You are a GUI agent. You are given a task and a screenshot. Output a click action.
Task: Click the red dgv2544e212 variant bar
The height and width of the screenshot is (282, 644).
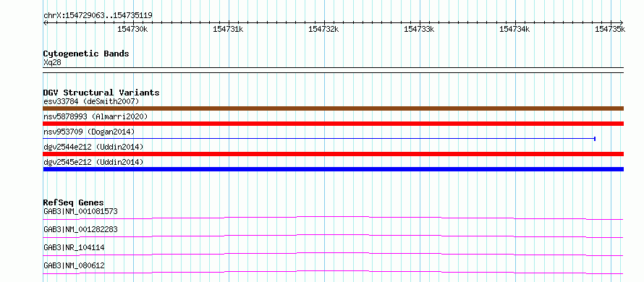333,154
